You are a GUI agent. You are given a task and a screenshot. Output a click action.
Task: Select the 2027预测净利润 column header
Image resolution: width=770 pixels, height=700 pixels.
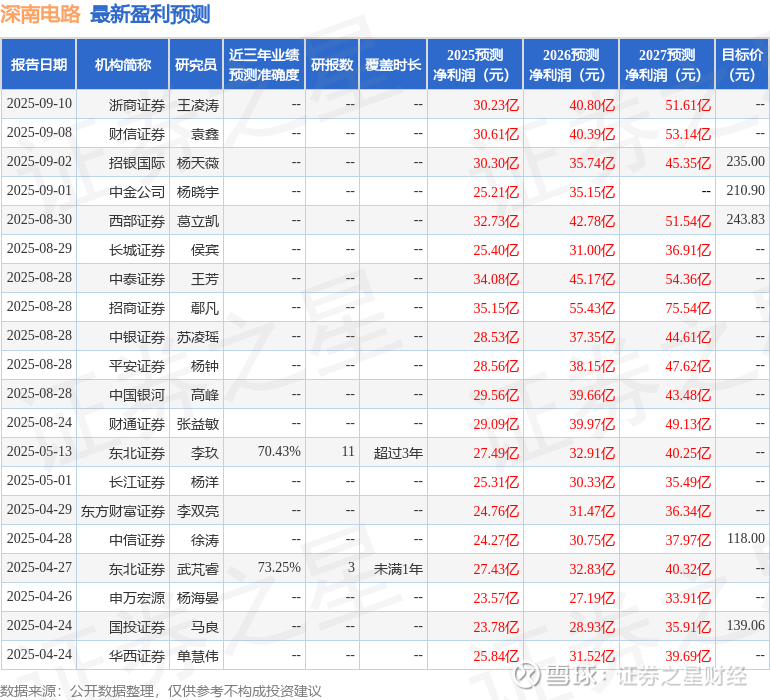[667, 65]
